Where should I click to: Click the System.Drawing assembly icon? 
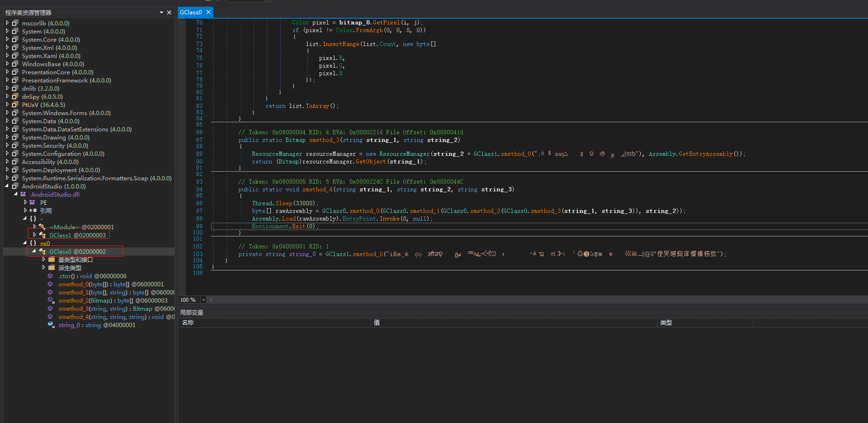(x=15, y=137)
